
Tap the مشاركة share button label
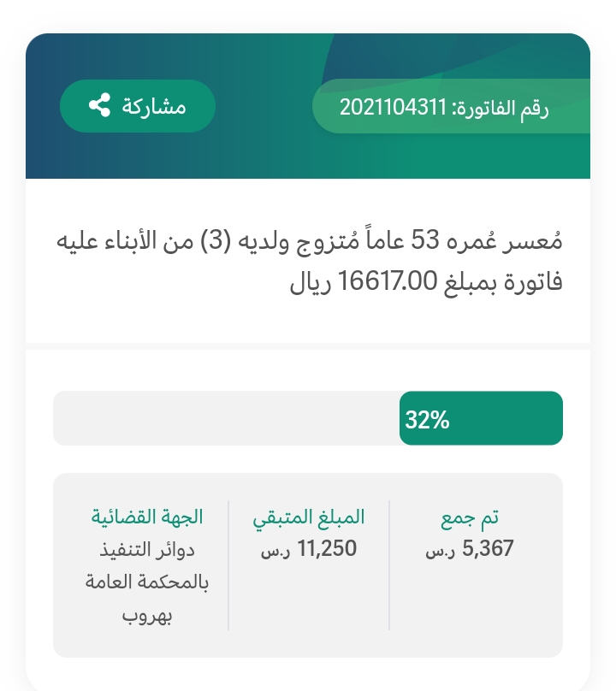pos(154,107)
